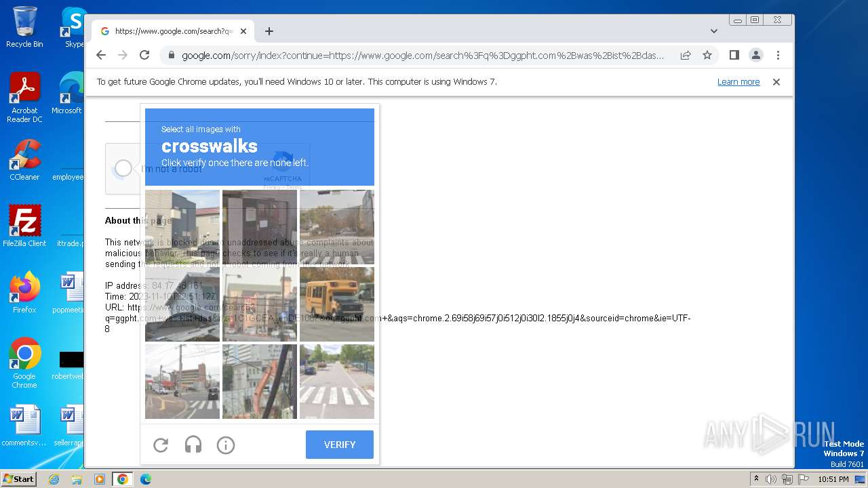Screen dimensions: 868x488
Task: Open the CCleaner desktop shortcut
Action: point(24,161)
